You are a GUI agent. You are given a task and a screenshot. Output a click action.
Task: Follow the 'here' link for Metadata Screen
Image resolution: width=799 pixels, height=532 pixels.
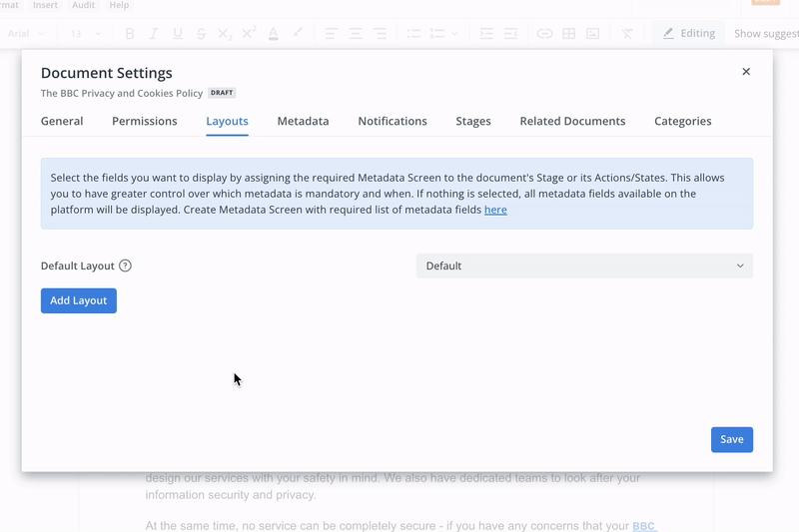coord(495,210)
